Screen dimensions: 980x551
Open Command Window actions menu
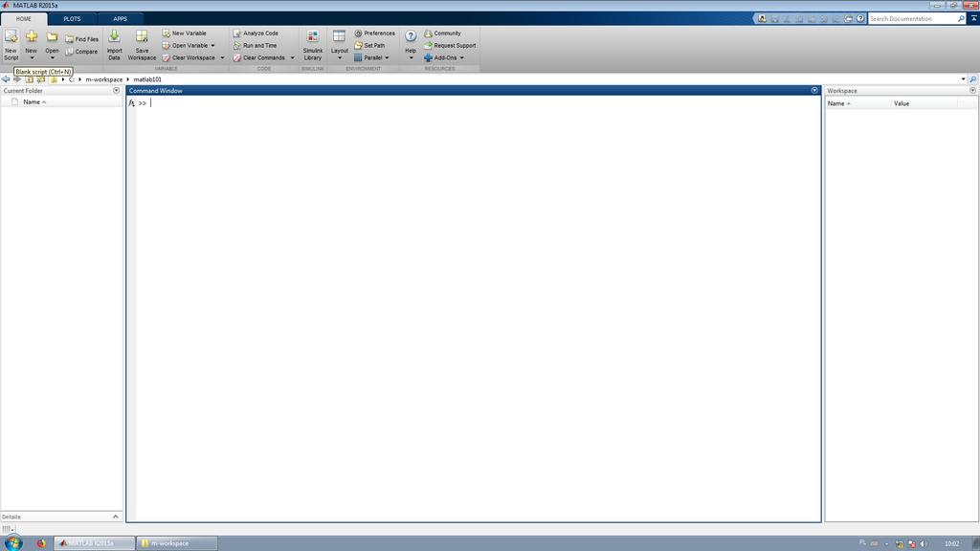[x=814, y=91]
